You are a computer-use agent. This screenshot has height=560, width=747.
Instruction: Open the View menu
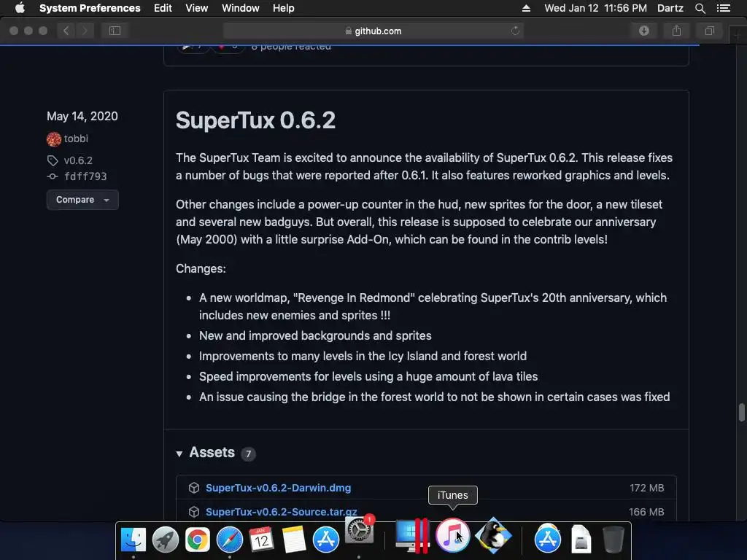(x=197, y=8)
